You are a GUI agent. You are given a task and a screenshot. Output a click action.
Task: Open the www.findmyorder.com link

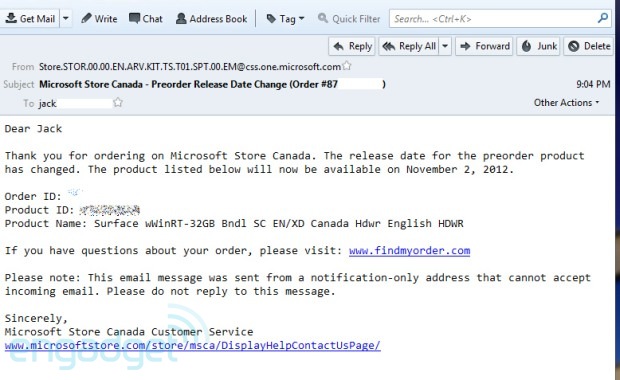[409, 251]
